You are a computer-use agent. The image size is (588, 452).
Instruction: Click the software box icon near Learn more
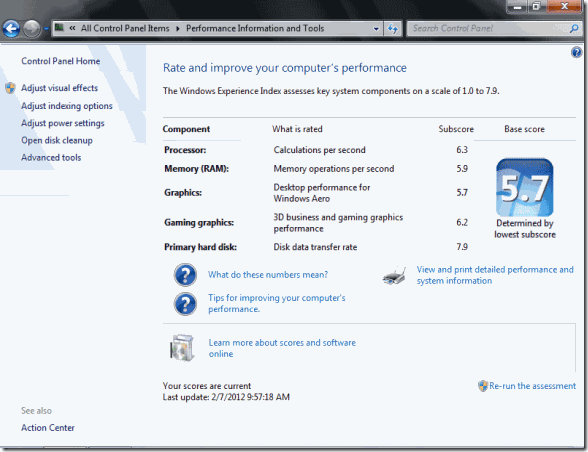click(x=182, y=348)
